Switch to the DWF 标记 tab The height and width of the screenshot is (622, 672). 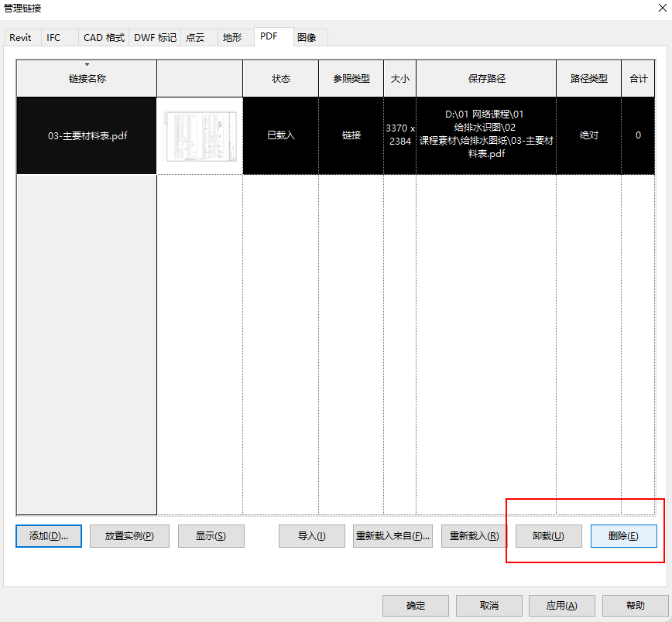155,38
